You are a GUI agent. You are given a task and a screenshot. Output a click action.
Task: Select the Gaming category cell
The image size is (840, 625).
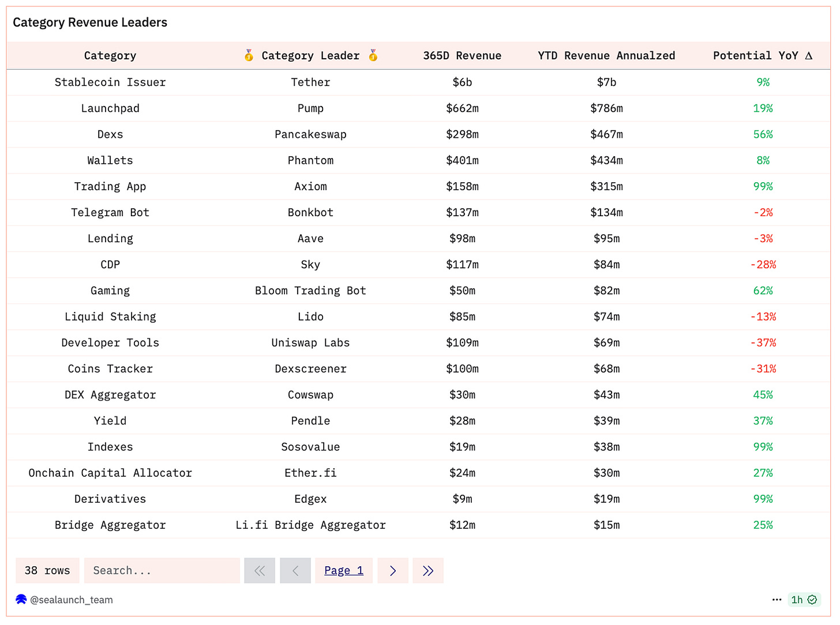110,291
